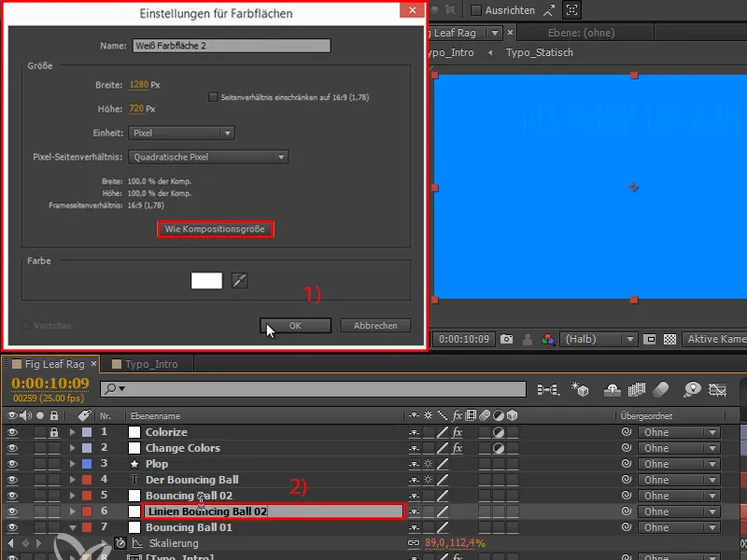
Task: Open parent dropdown Ohne for Der Bouncing Ball
Action: click(x=679, y=480)
